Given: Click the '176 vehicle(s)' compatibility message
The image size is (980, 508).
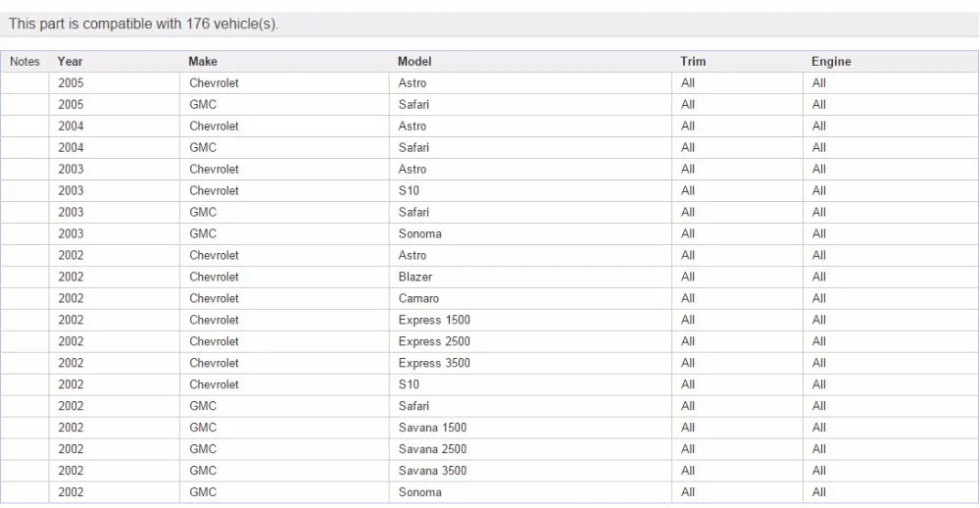Looking at the screenshot, I should point(144,24).
